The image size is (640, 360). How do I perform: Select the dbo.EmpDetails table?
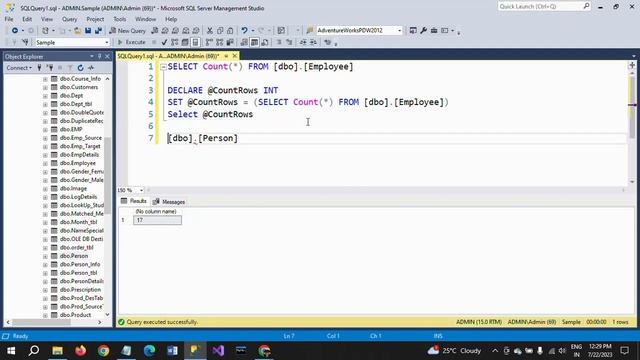click(79, 155)
